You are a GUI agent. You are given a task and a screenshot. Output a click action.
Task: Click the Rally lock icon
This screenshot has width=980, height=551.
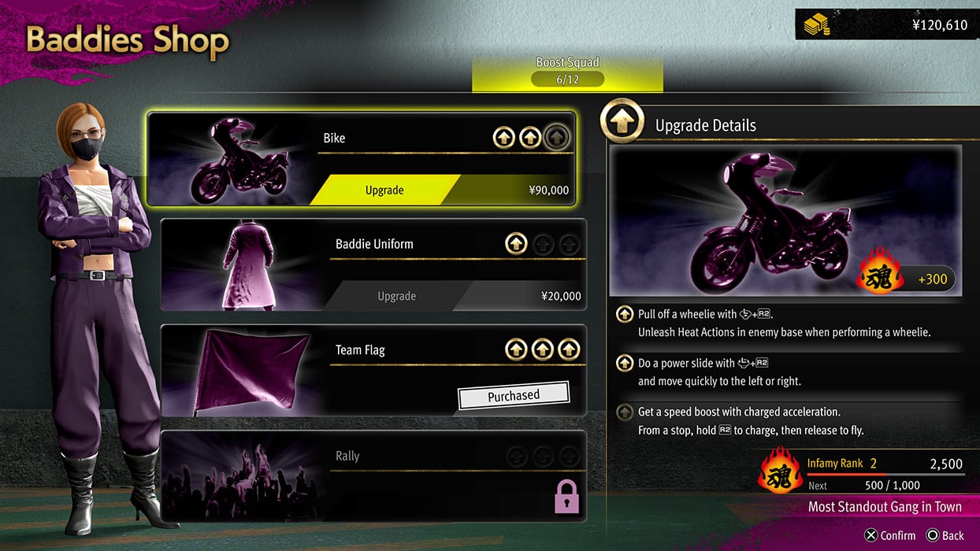click(x=567, y=497)
